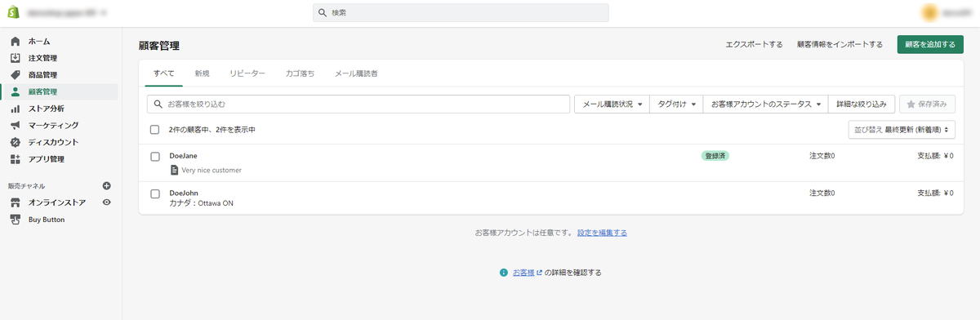Click the カナダ：Ottawa ON location text
Image resolution: width=980 pixels, height=320 pixels.
tap(201, 203)
